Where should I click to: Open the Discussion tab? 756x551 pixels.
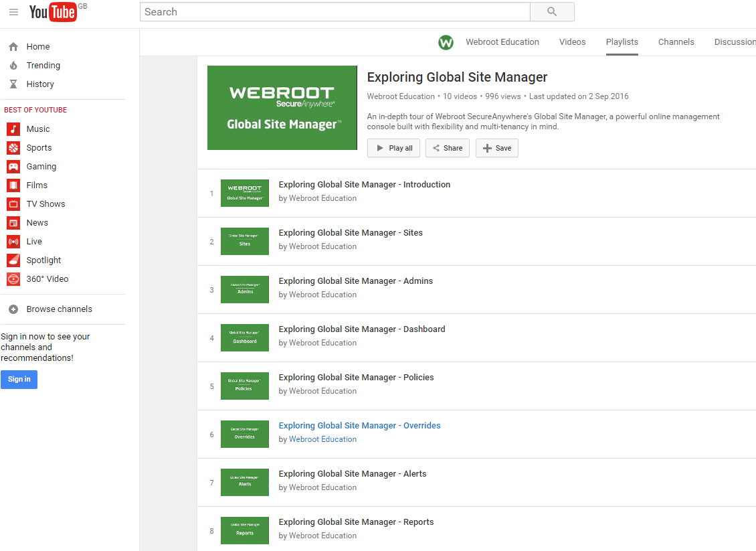point(735,42)
